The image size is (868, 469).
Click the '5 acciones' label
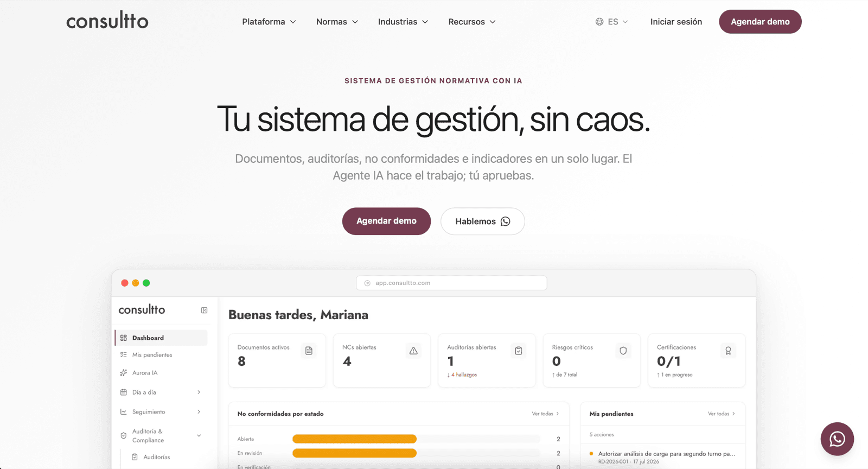tap(602, 434)
